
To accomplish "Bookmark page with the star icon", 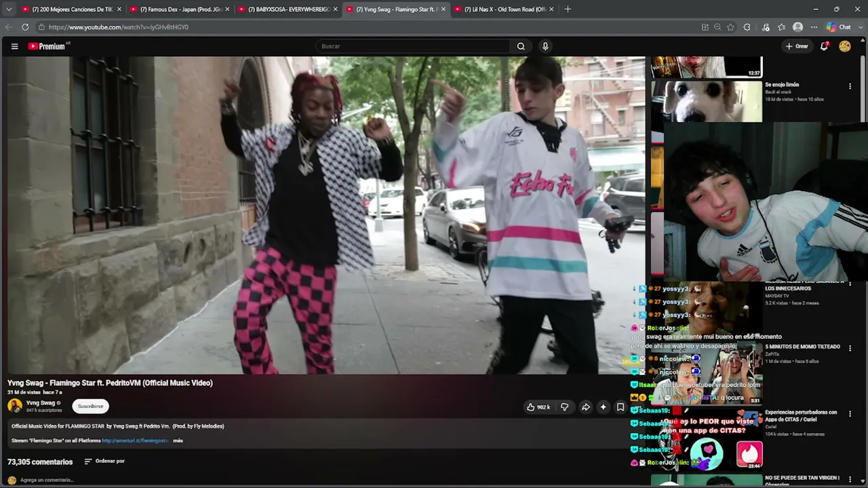I will click(730, 27).
